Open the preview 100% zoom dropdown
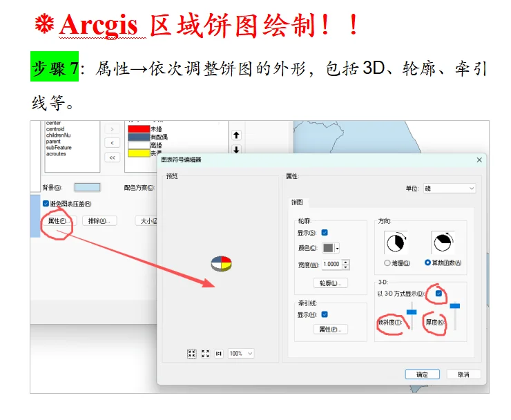This screenshot has width=511, height=420. pyautogui.click(x=241, y=354)
